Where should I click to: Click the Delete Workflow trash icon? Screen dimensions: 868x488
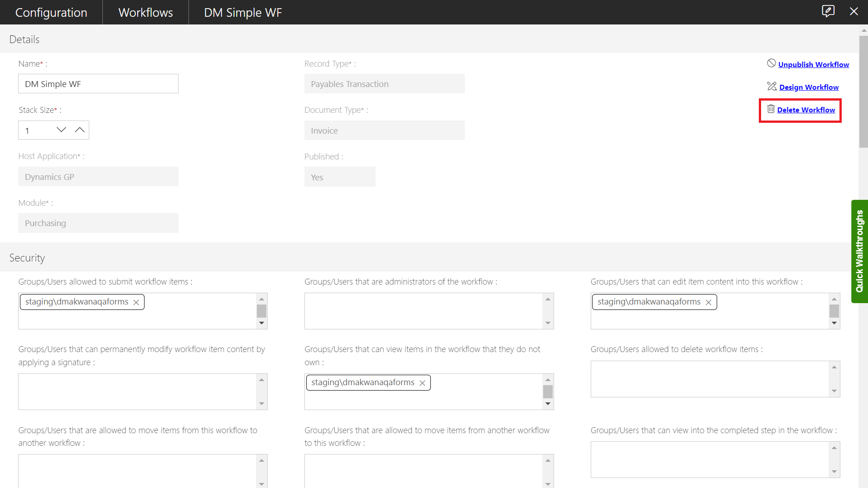point(771,109)
